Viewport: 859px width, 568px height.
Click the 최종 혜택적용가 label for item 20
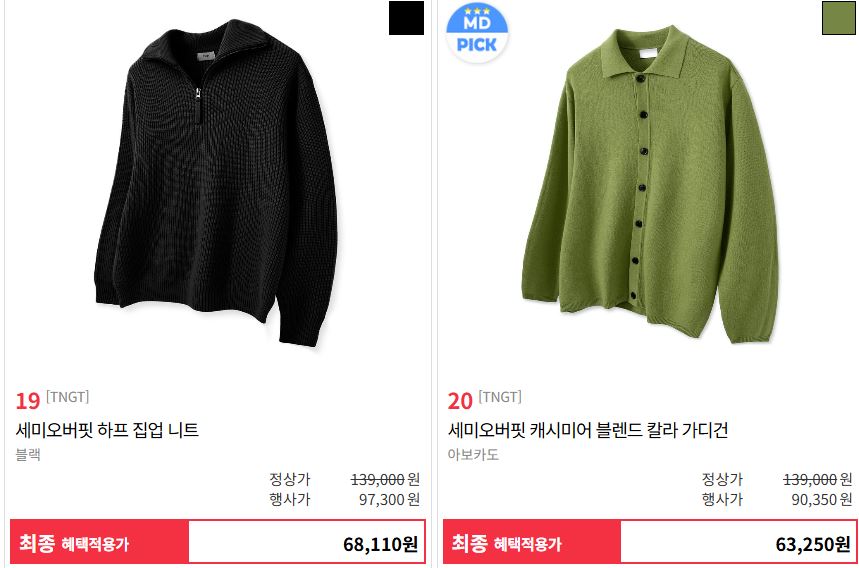(506, 543)
